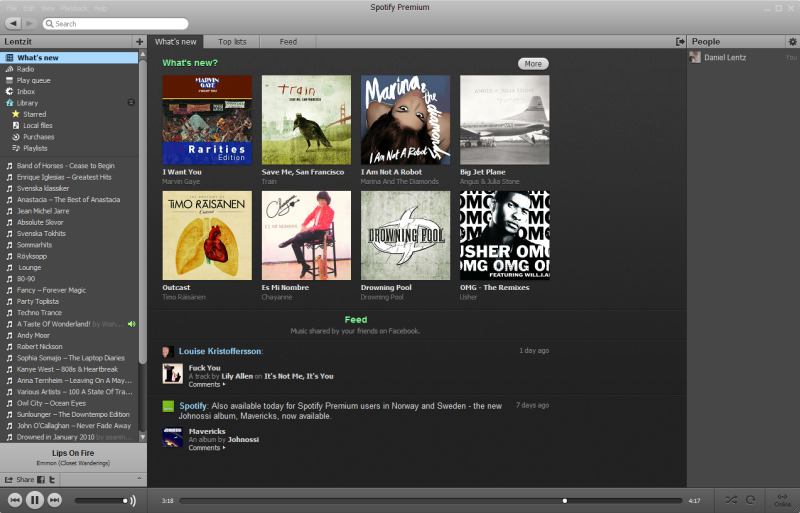The image size is (800, 513).
Task: Add a new playlist with plus icon
Action: pyautogui.click(x=139, y=41)
